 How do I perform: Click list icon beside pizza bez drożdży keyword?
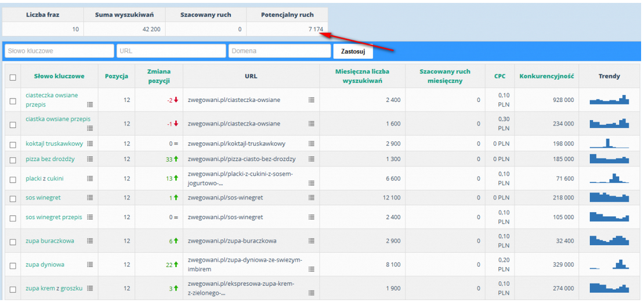pyautogui.click(x=90, y=159)
